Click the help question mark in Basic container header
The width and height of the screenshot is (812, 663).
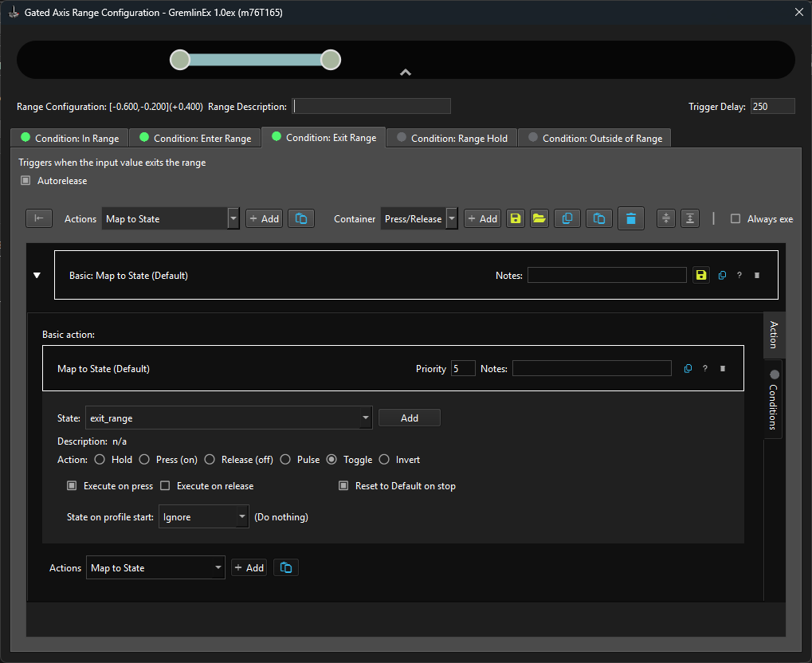point(739,276)
